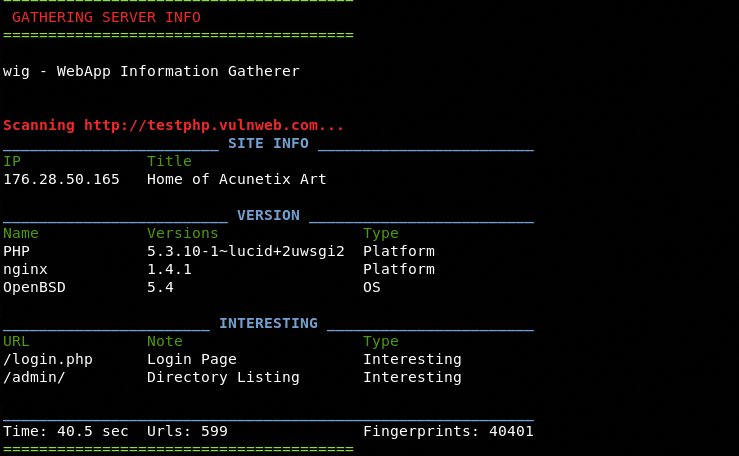This screenshot has width=739, height=456.
Task: Click PHP version 5.3.10-1~lucid+2uwsgi2
Action: [245, 251]
